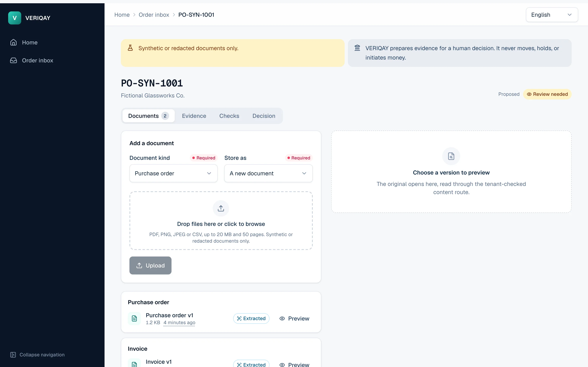This screenshot has width=588, height=367.
Task: Click the document preview icon in the preview pane
Action: (x=451, y=156)
